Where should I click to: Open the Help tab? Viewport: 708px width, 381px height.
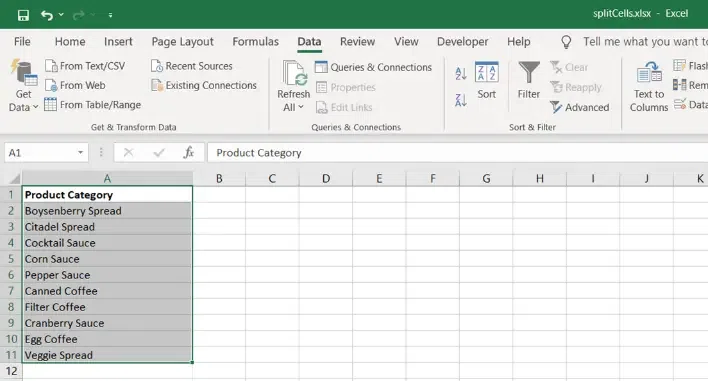pyautogui.click(x=518, y=42)
